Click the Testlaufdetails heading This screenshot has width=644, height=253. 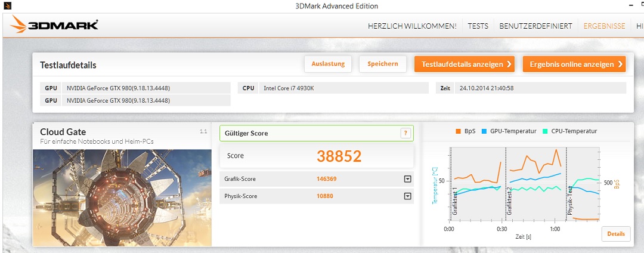point(68,65)
